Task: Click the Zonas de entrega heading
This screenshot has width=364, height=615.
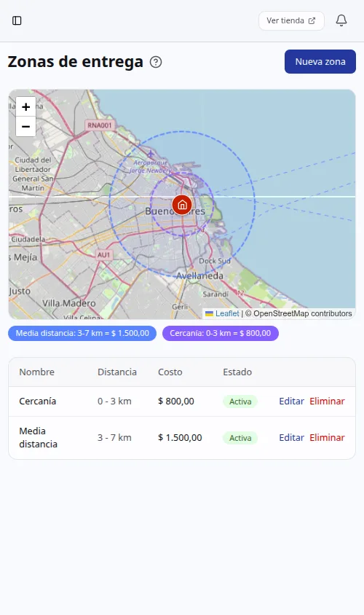Action: [x=75, y=62]
